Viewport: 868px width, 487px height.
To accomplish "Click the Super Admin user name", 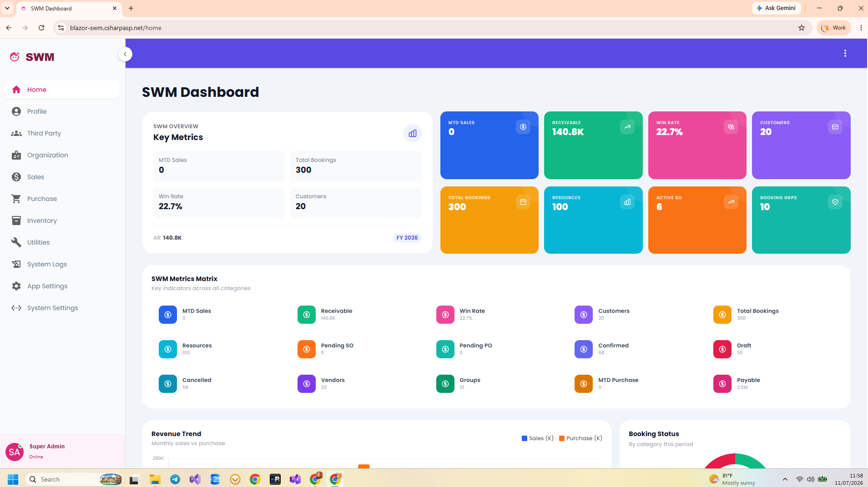I will pyautogui.click(x=47, y=447).
